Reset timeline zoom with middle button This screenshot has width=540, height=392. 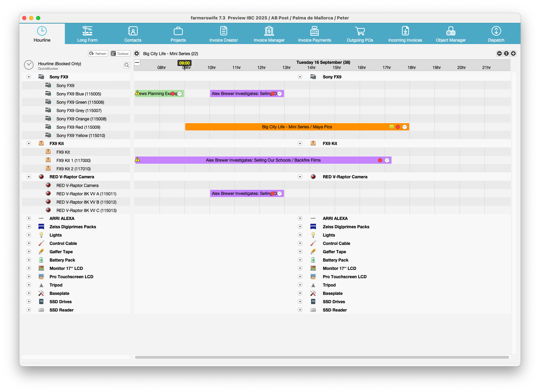point(506,53)
